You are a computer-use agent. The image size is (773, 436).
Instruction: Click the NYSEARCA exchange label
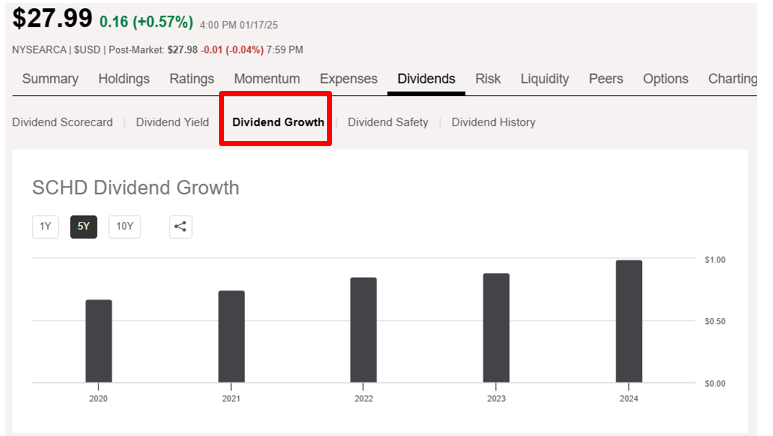click(39, 50)
